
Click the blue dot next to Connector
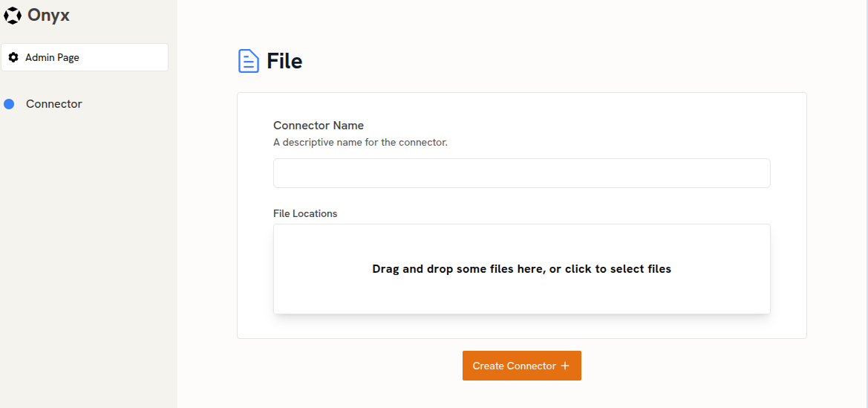[9, 104]
